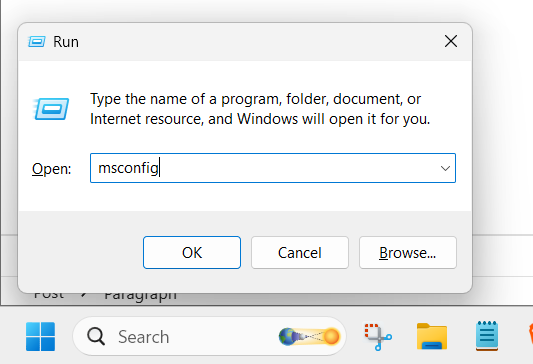Launch Notepad from the taskbar
The width and height of the screenshot is (533, 364).
tap(487, 336)
